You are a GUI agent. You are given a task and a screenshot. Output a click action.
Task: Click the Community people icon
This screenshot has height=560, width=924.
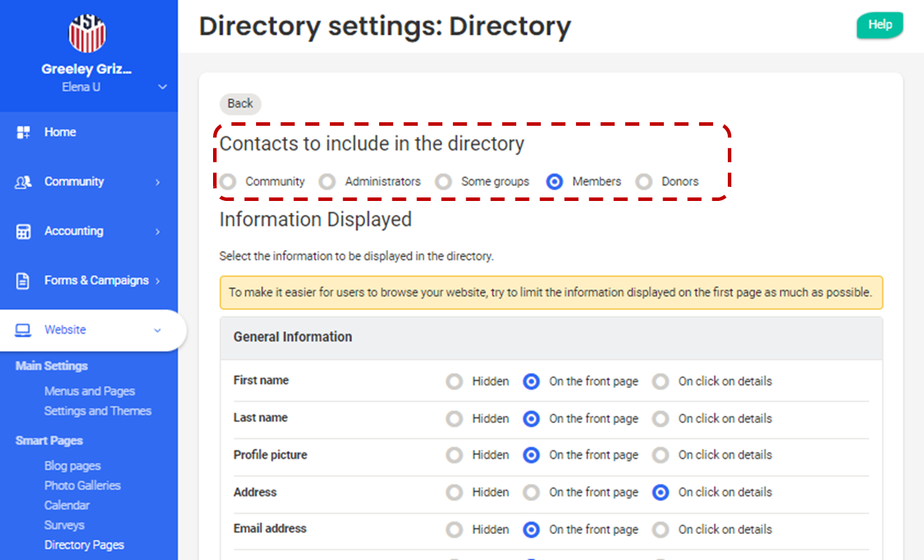pos(23,182)
